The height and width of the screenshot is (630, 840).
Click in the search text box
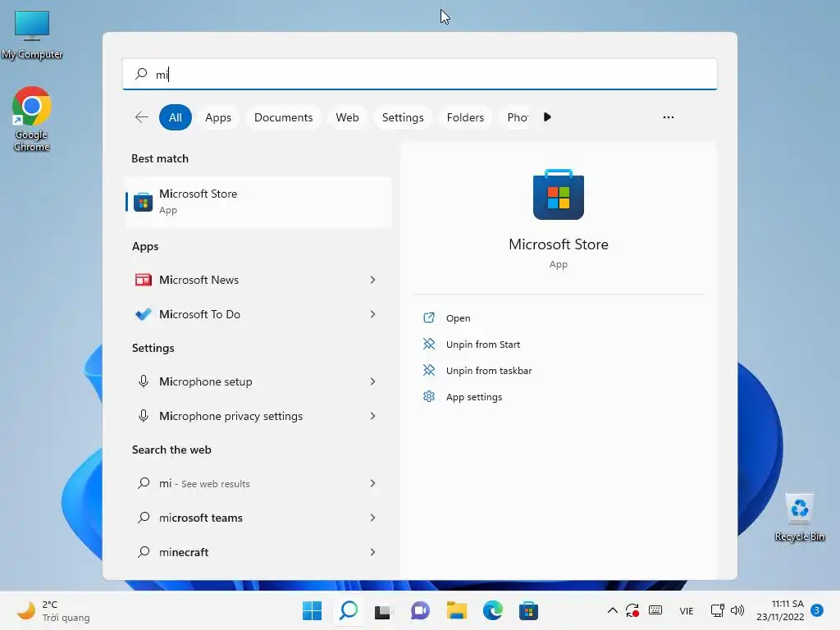[419, 74]
